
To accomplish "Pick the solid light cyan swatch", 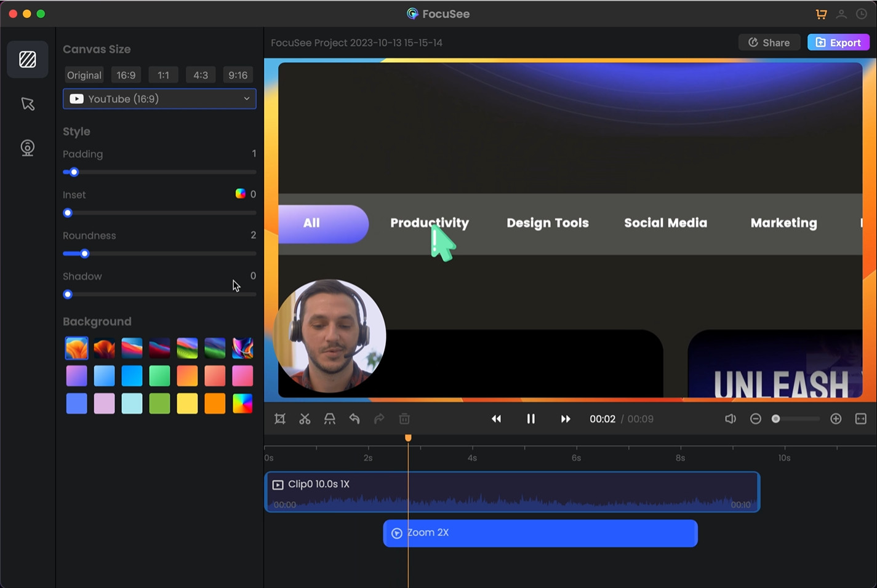I will [x=132, y=403].
